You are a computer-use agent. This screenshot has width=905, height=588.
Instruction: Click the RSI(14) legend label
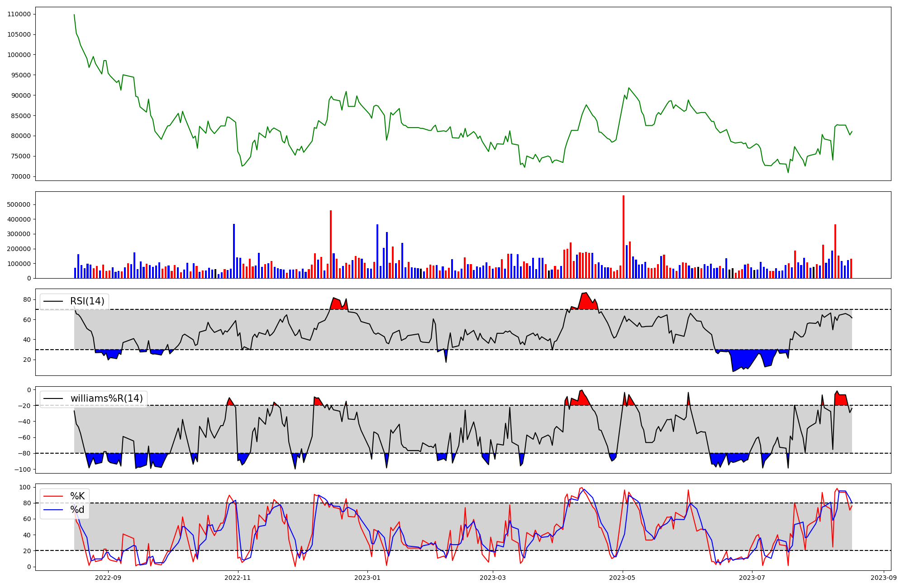pyautogui.click(x=87, y=301)
